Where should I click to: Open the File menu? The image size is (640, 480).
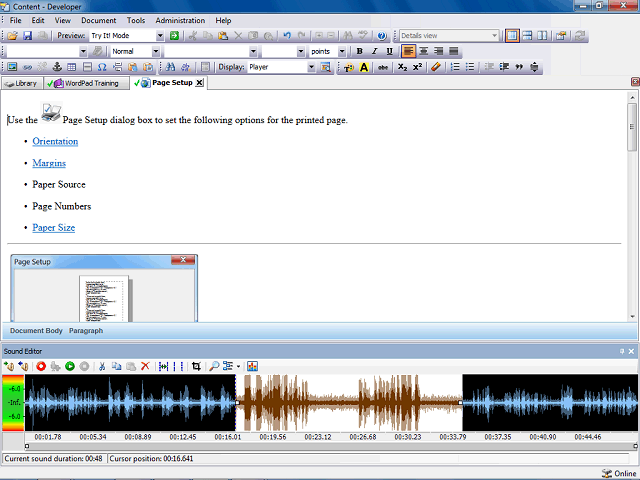click(16, 20)
